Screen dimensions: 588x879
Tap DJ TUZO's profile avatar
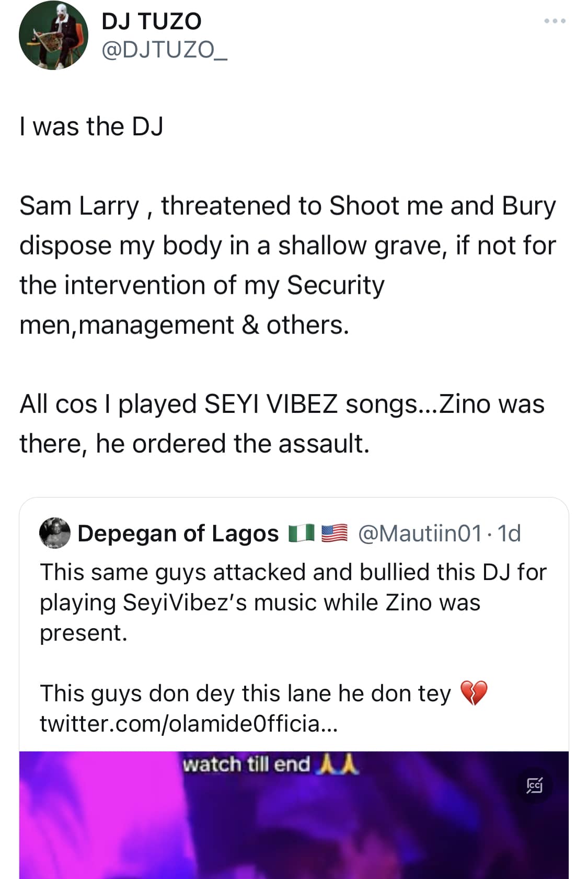tap(53, 36)
